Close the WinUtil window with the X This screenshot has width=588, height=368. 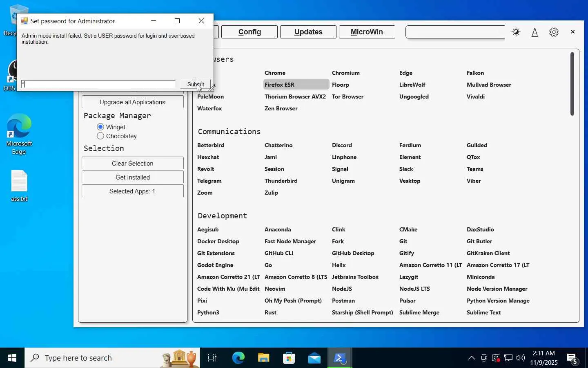tap(572, 32)
